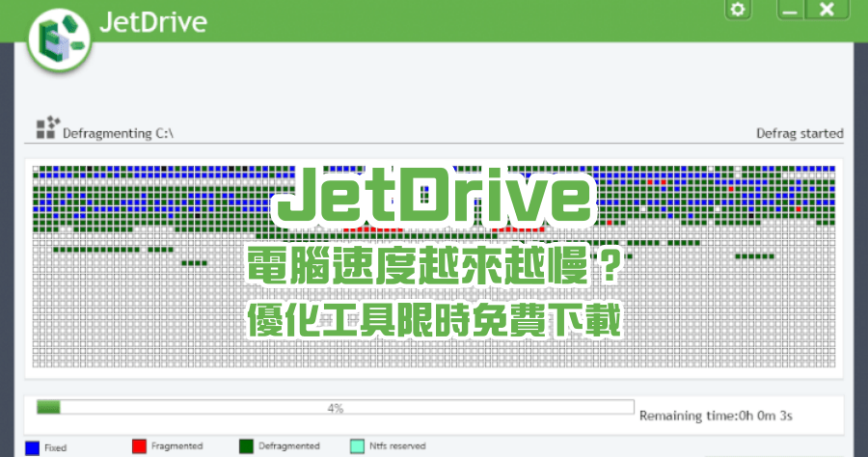
Task: Click the 'Defragmented' legend label
Action: click(289, 446)
